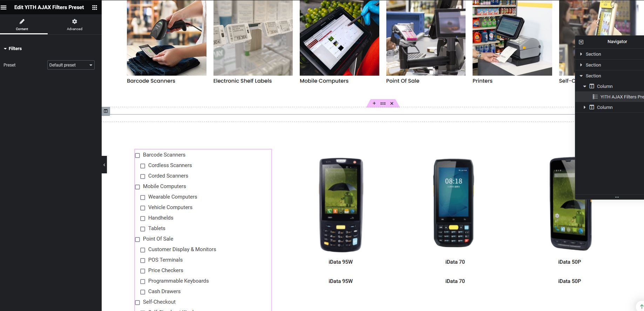
Task: Collapse the Filters section
Action: [x=13, y=48]
